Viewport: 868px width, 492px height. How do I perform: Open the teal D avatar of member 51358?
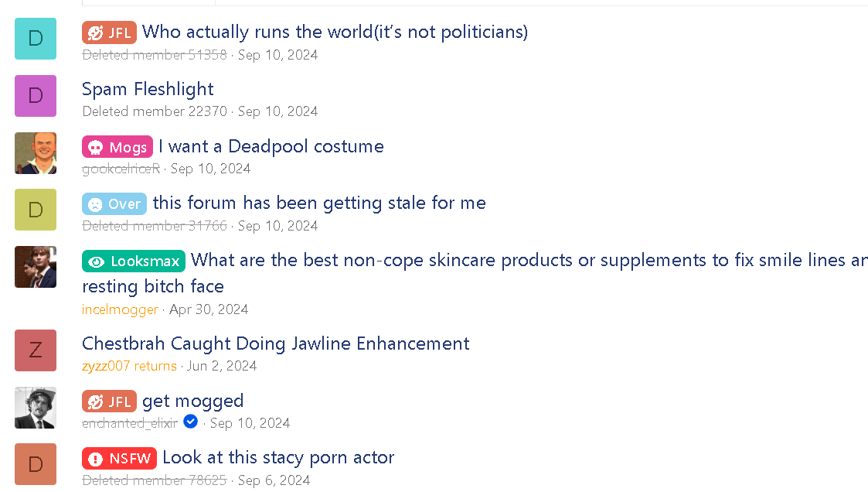point(36,39)
